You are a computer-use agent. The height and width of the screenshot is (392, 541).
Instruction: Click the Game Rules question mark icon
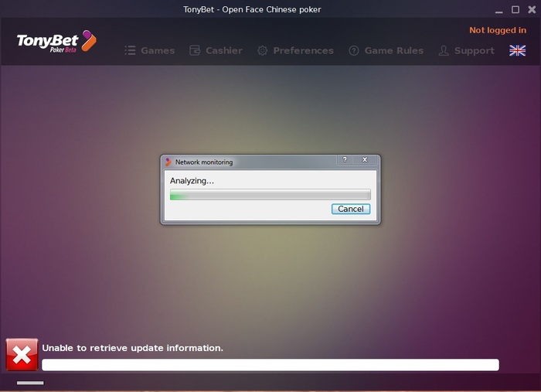tap(354, 51)
